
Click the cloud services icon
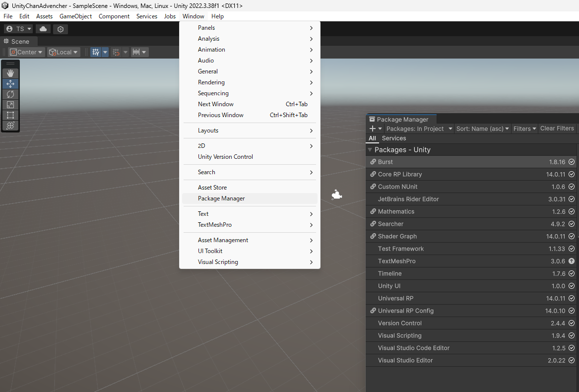[43, 29]
